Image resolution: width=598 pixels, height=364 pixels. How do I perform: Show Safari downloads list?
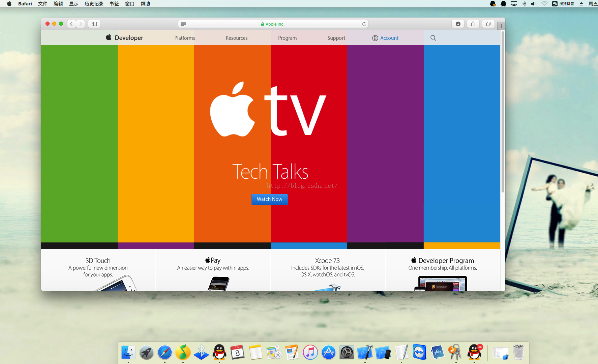pos(458,24)
